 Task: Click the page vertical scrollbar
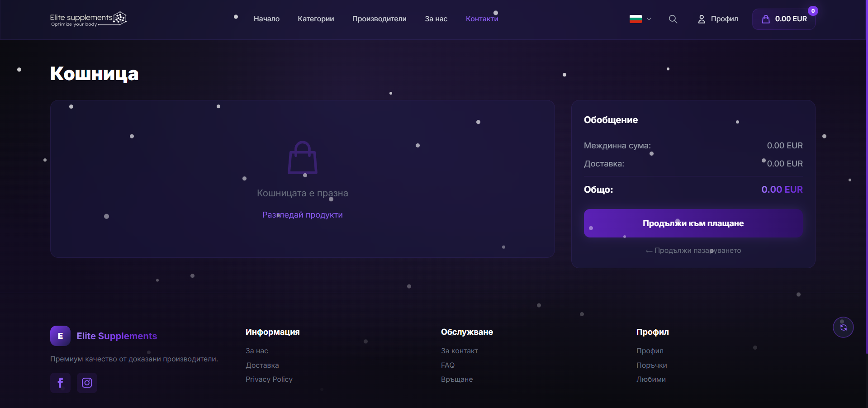(x=866, y=181)
